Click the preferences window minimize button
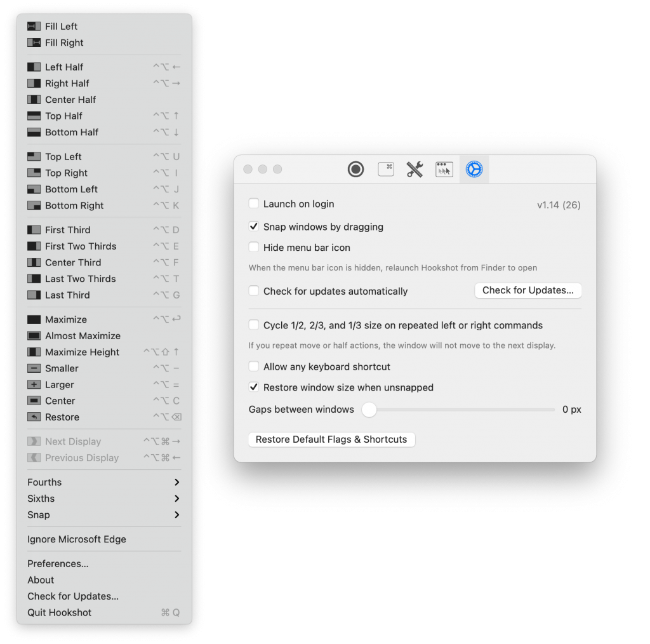650x644 pixels. [263, 169]
